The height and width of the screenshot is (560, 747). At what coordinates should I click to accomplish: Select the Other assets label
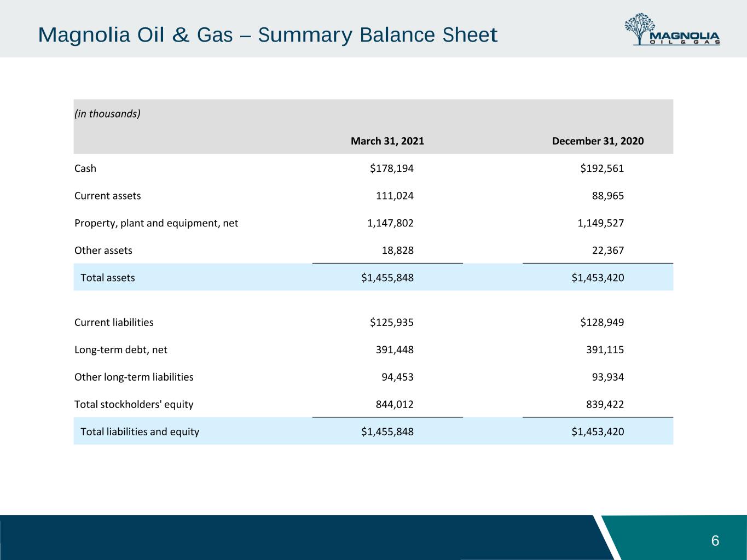pos(103,250)
